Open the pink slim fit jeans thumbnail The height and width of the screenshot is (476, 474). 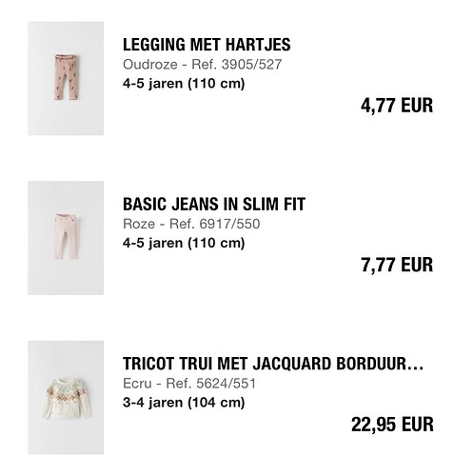coord(66,238)
